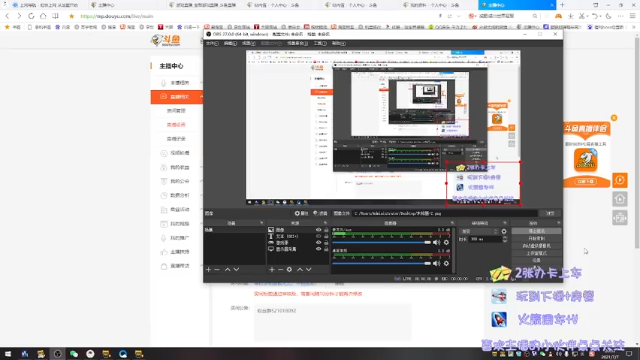
Task: Click Start Recording button in OBS controls
Action: [536, 238]
